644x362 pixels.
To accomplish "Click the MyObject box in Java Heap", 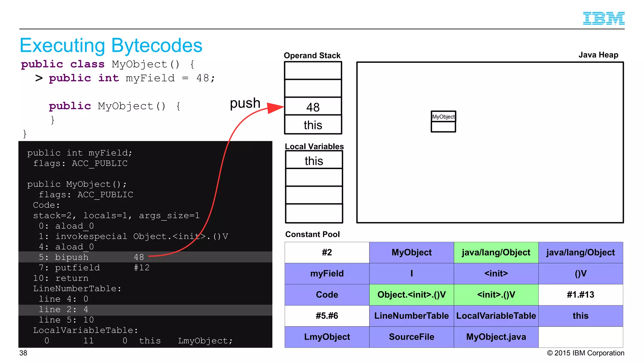I will [x=443, y=121].
